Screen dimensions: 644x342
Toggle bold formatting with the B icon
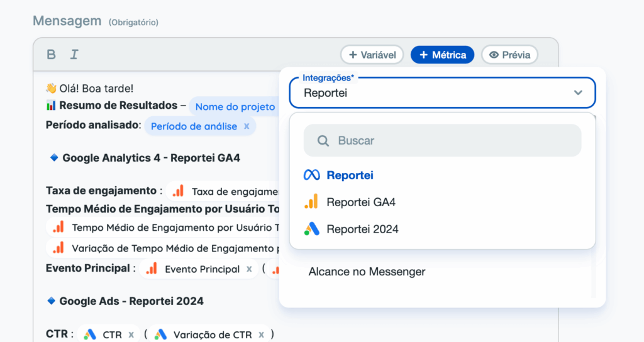pyautogui.click(x=51, y=55)
